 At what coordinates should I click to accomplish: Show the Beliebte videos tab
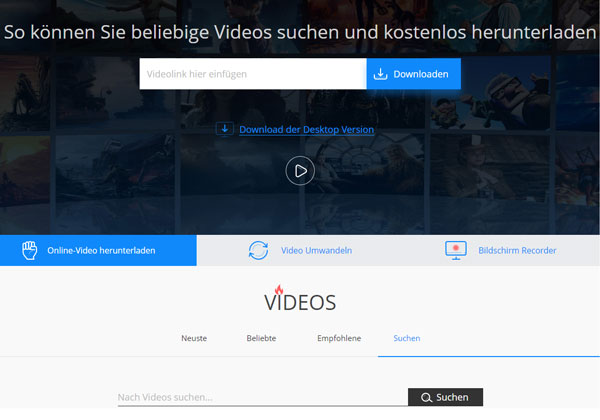[x=261, y=338]
